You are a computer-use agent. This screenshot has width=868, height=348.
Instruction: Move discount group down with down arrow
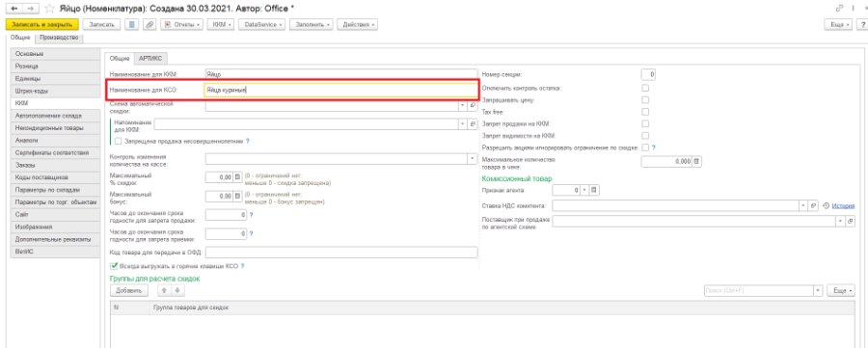point(176,290)
